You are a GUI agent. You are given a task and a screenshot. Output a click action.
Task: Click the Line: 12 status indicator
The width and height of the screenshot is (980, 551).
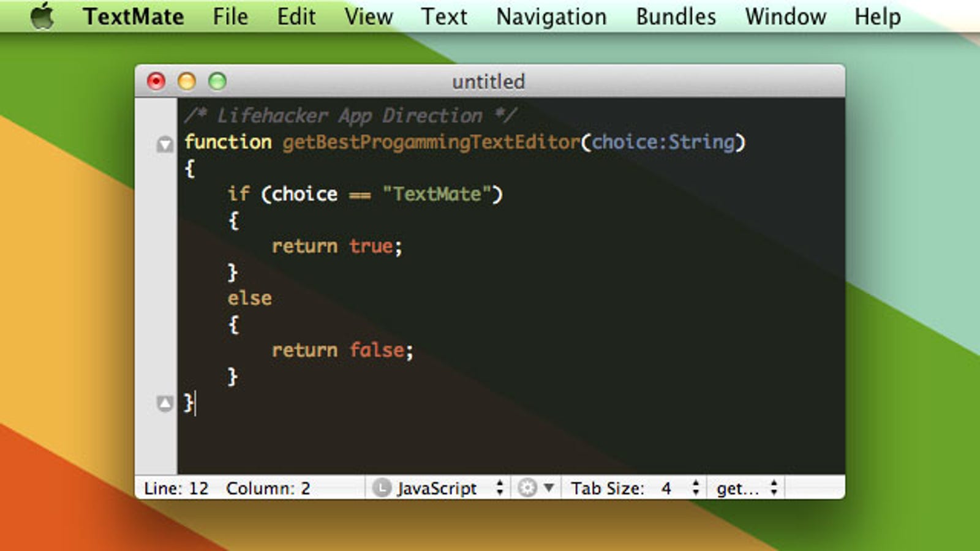[x=176, y=488]
